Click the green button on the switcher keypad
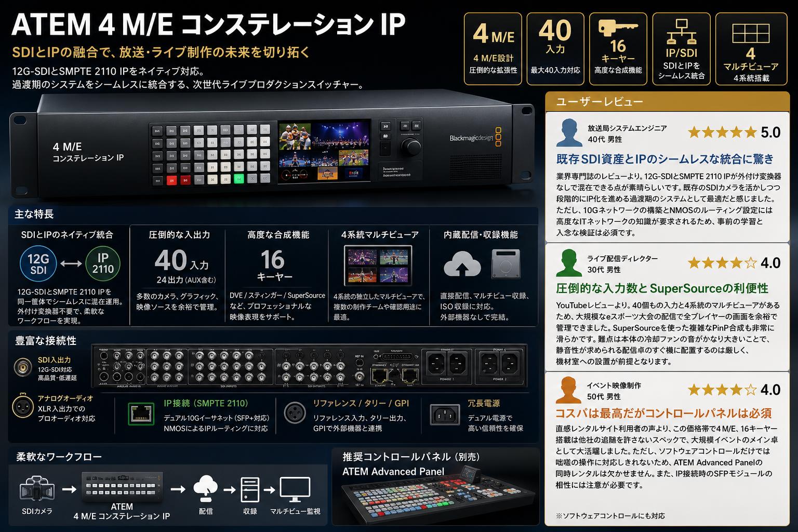The image size is (798, 532). [239, 179]
